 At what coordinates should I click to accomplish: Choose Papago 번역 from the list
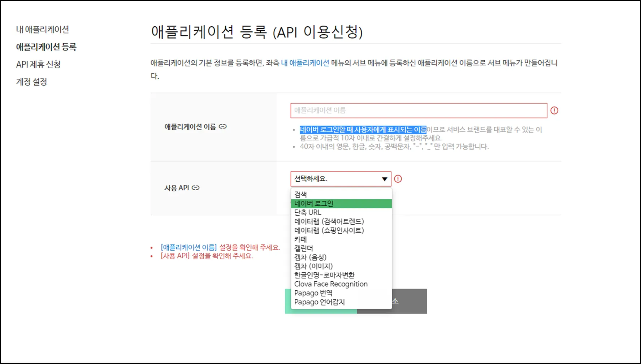click(x=341, y=293)
